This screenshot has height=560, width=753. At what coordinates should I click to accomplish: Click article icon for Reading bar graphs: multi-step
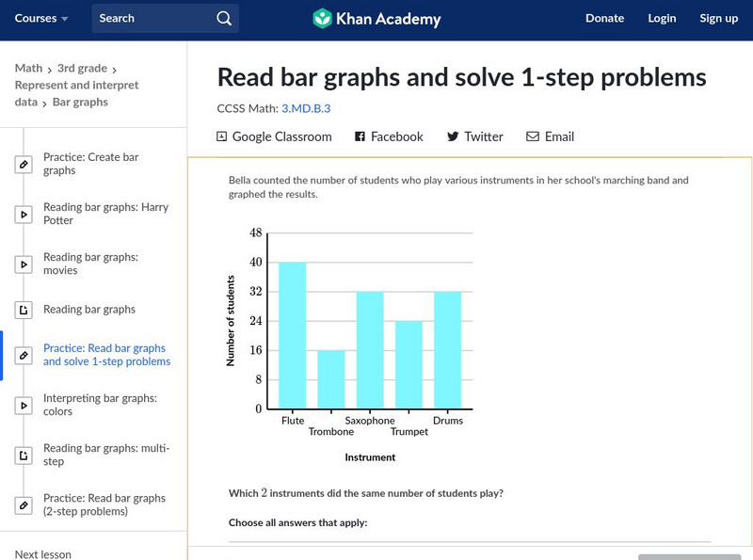[24, 456]
